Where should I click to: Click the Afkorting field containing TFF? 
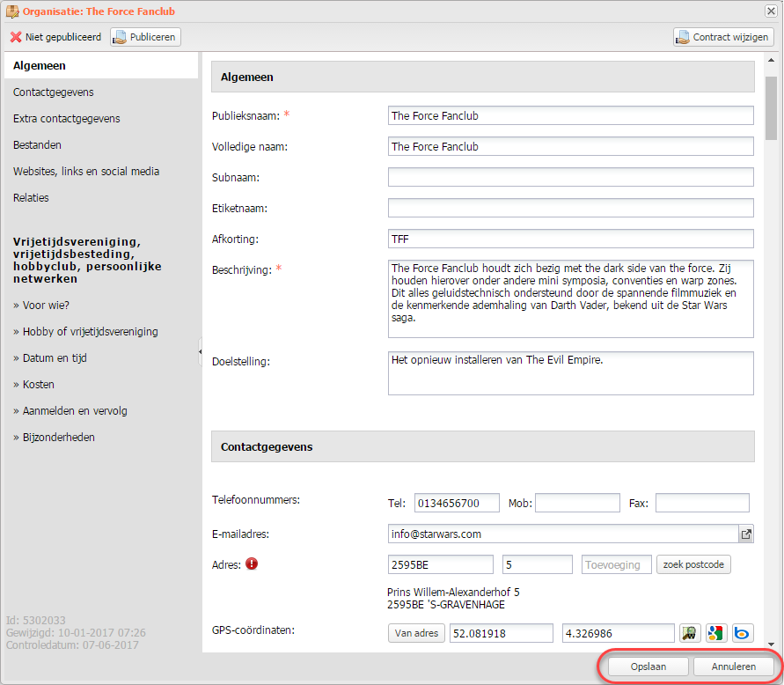pyautogui.click(x=570, y=239)
